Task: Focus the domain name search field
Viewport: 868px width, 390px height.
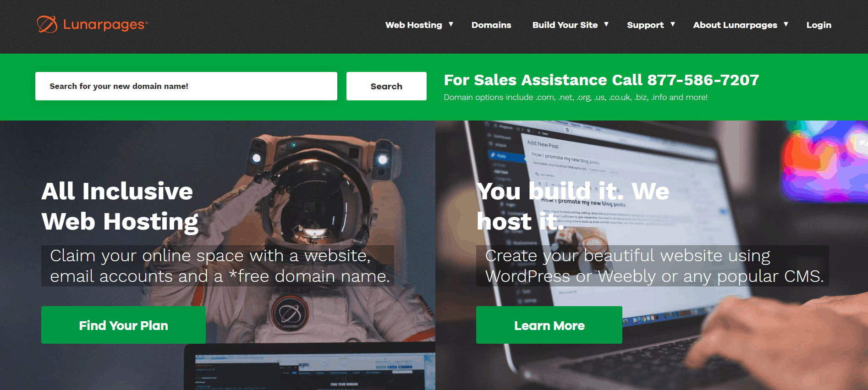Action: (x=186, y=86)
